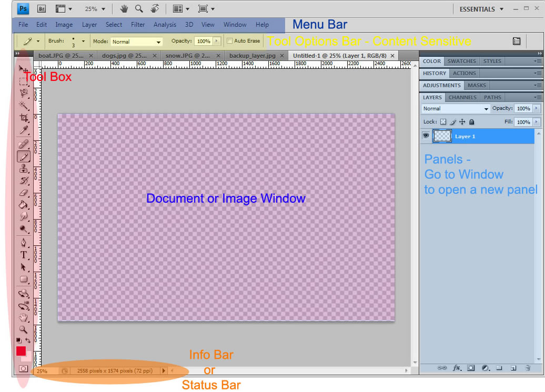The height and width of the screenshot is (392, 545).
Task: Select the History Brush tool
Action: click(23, 181)
